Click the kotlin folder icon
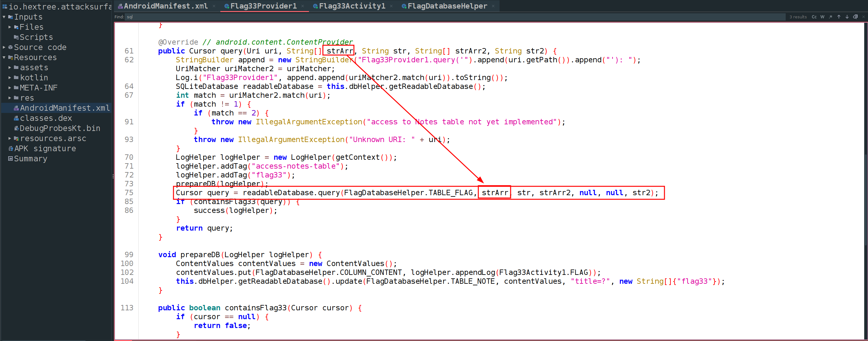 coord(16,78)
